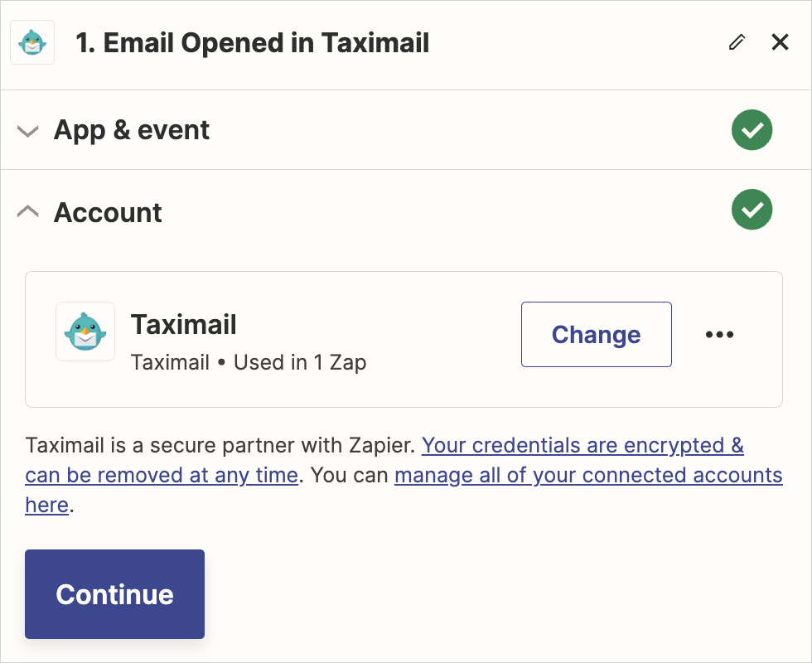Click the Taximail bird icon in step header
The height and width of the screenshot is (663, 812).
point(32,43)
